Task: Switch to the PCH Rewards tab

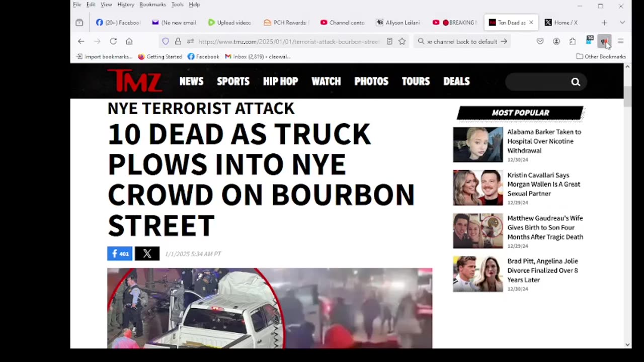Action: (x=286, y=23)
